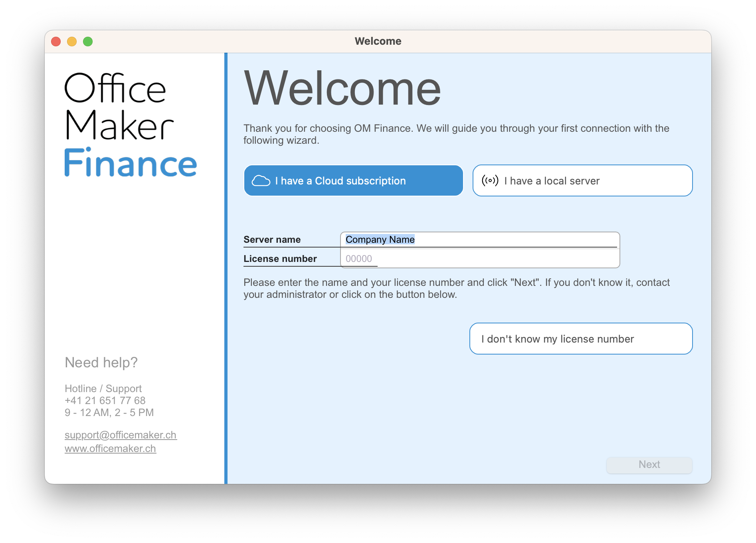
Task: Select the Cloud subscription option
Action: click(x=353, y=180)
